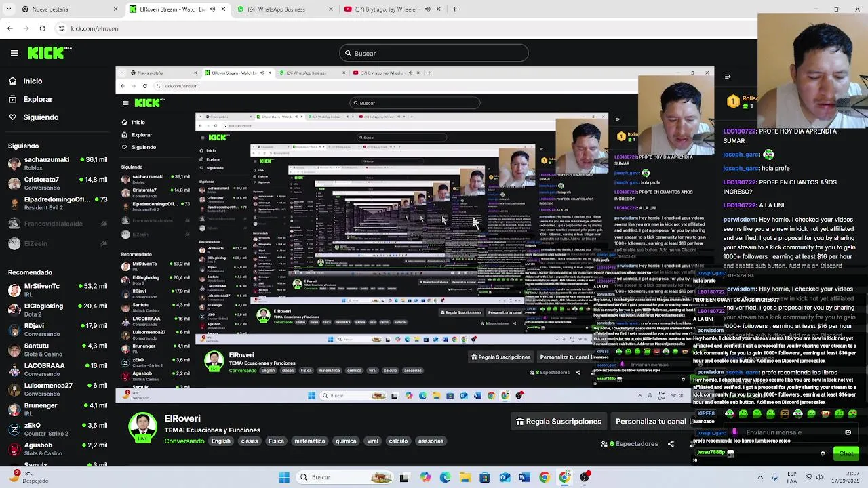
Task: Click the Espectadores viewer count
Action: [x=629, y=444]
